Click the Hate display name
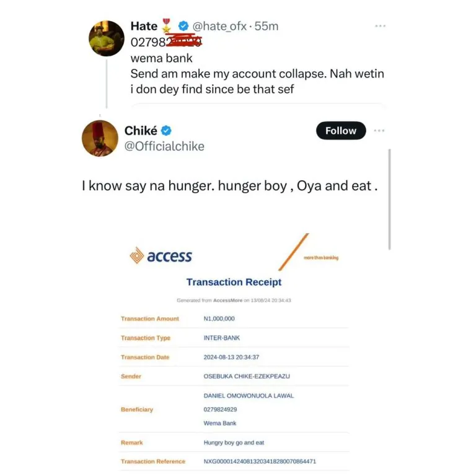The height and width of the screenshot is (476, 476). [144, 26]
